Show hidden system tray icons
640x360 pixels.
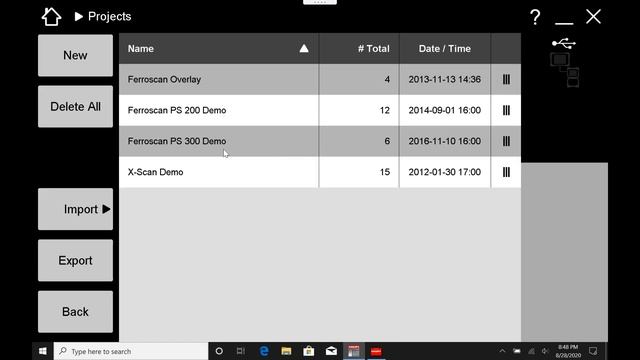[502, 351]
